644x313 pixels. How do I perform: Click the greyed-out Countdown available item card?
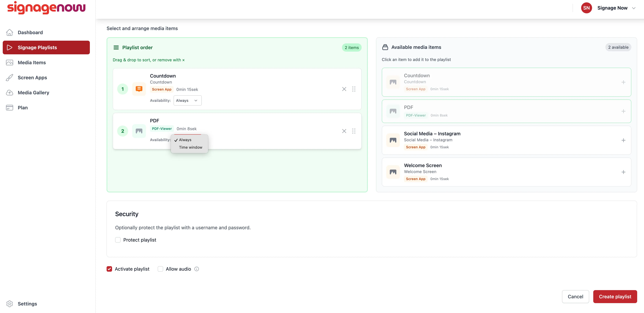point(506,82)
